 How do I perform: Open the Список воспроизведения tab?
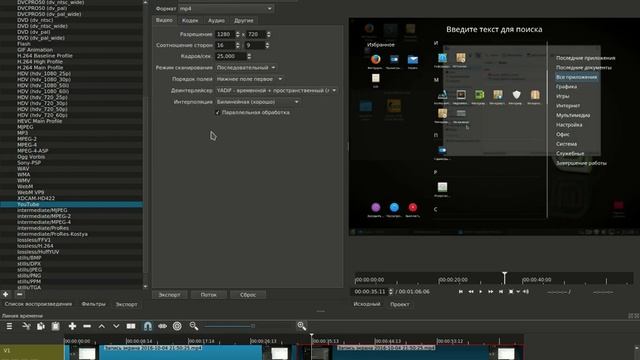[x=38, y=304]
